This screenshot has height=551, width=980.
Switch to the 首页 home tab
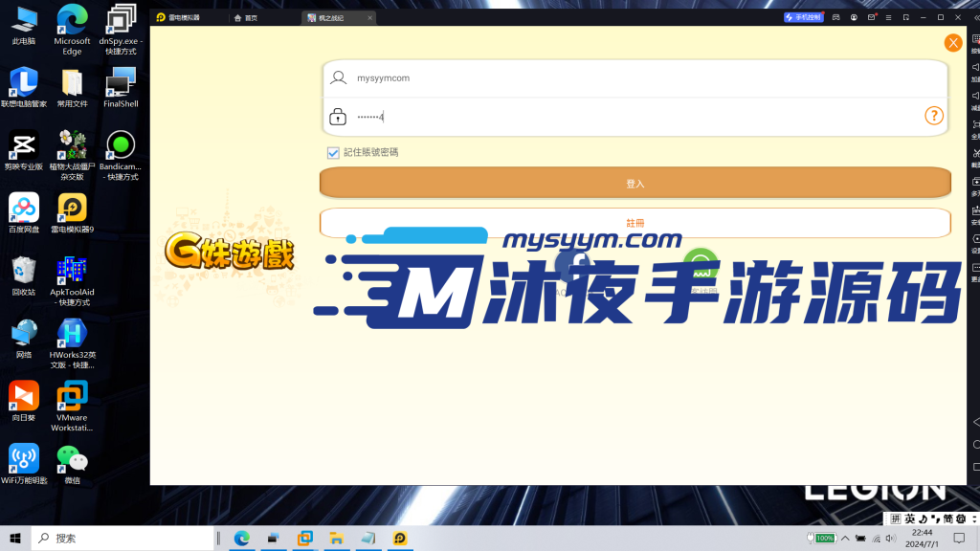pos(251,16)
